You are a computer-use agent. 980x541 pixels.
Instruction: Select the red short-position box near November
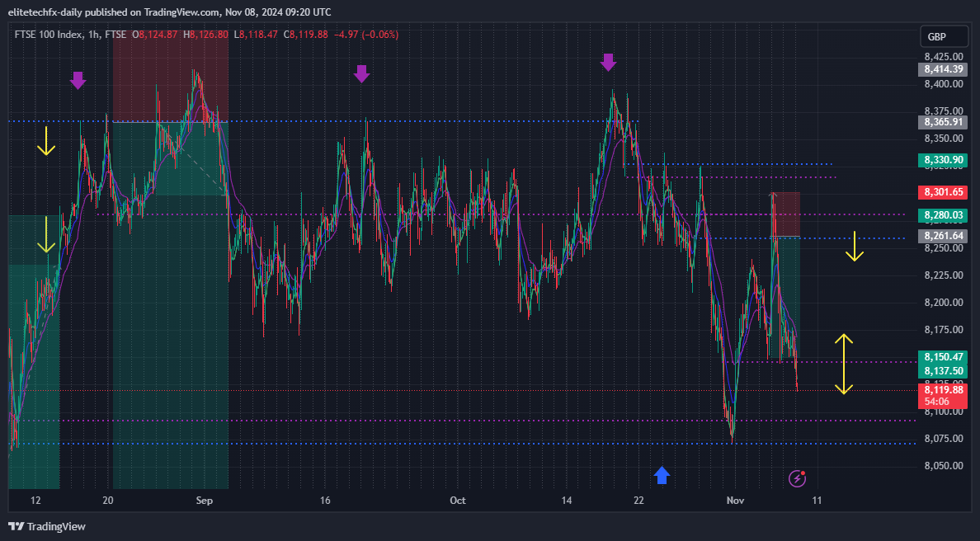coord(785,214)
